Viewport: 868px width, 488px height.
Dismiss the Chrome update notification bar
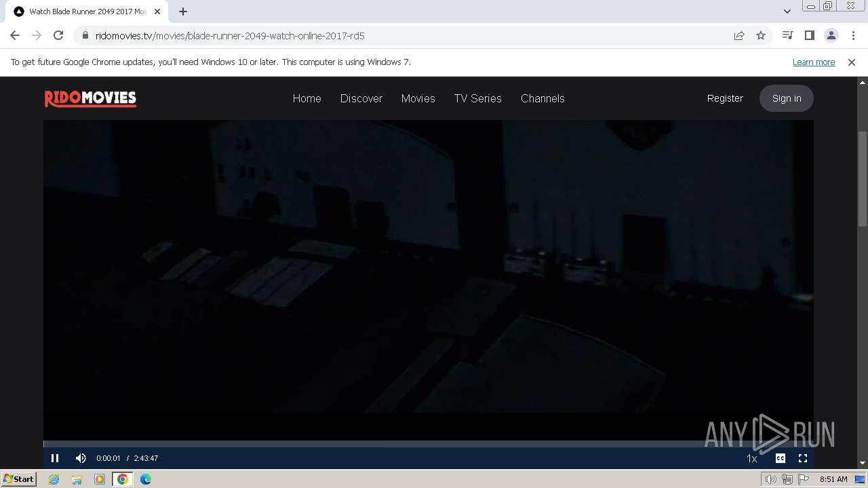[852, 62]
